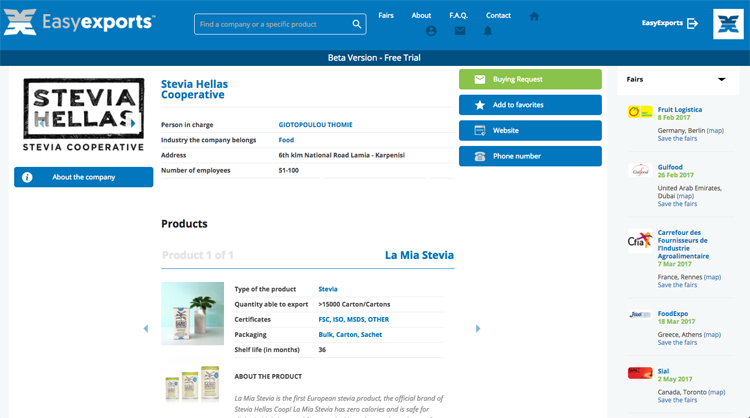Click the Stevia product type link
Image resolution: width=750 pixels, height=418 pixels.
[328, 289]
